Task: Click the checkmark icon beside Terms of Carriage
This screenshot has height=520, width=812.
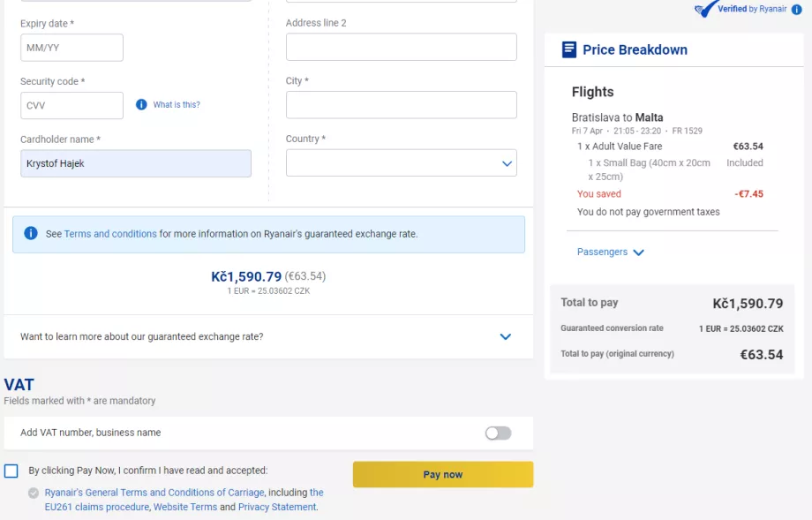Action: coord(33,493)
